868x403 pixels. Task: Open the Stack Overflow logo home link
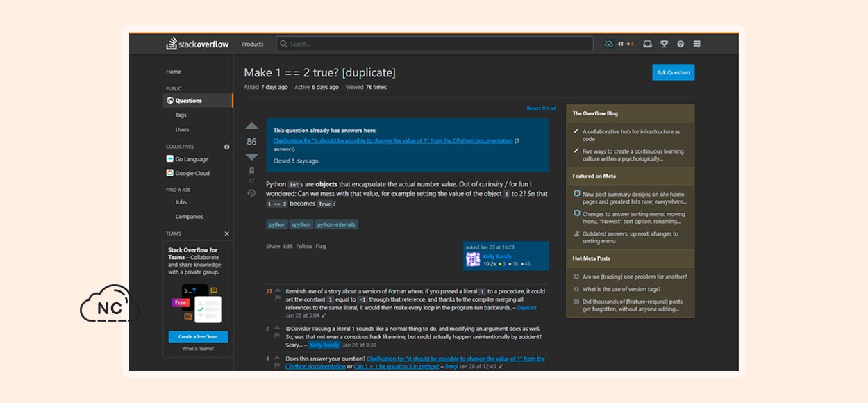197,44
